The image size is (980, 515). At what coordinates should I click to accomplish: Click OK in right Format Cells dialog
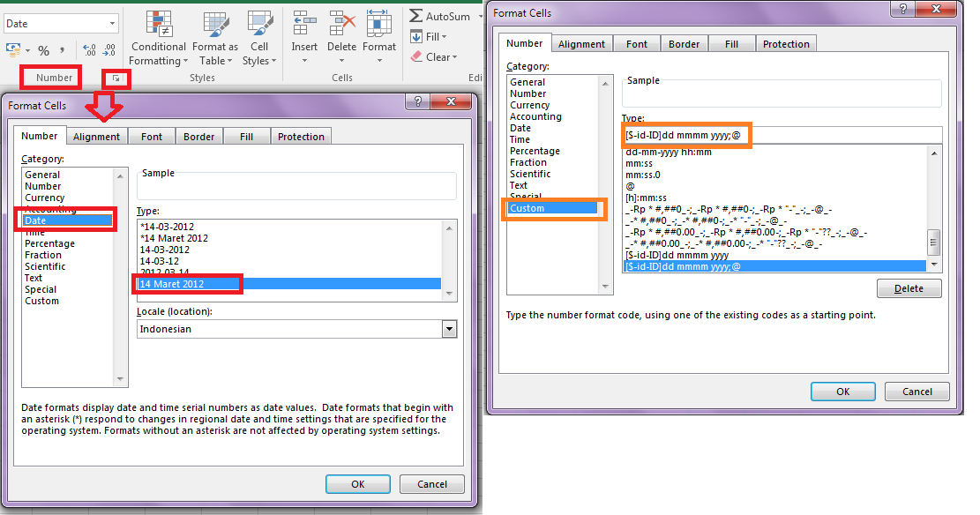(843, 392)
